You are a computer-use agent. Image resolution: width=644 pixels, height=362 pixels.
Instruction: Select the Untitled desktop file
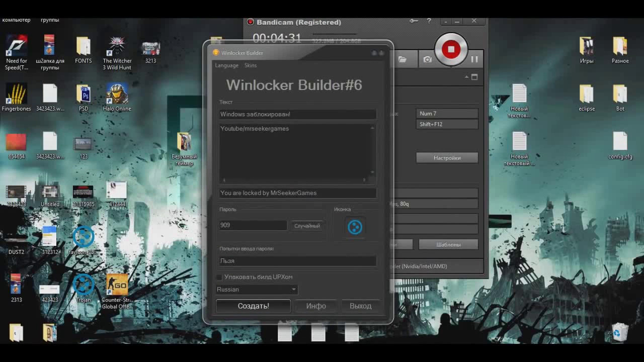point(50,196)
